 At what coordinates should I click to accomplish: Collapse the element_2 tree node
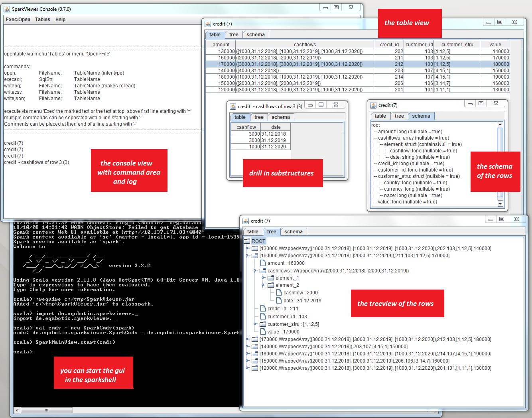[263, 285]
